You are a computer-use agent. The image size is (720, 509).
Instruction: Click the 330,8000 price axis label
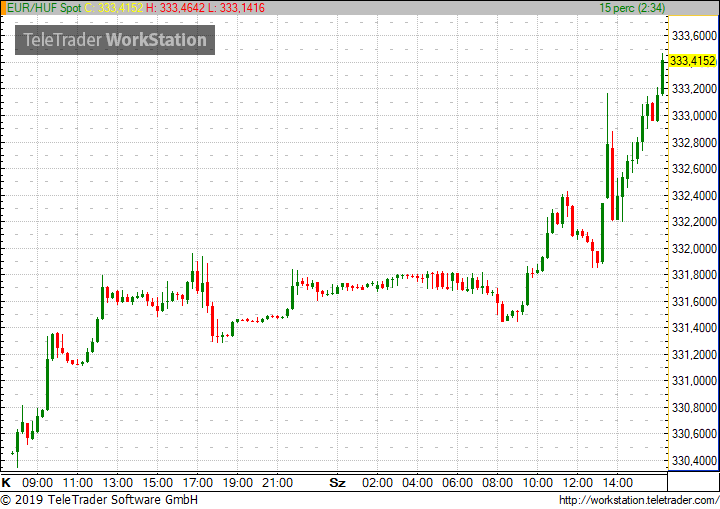[x=694, y=408]
